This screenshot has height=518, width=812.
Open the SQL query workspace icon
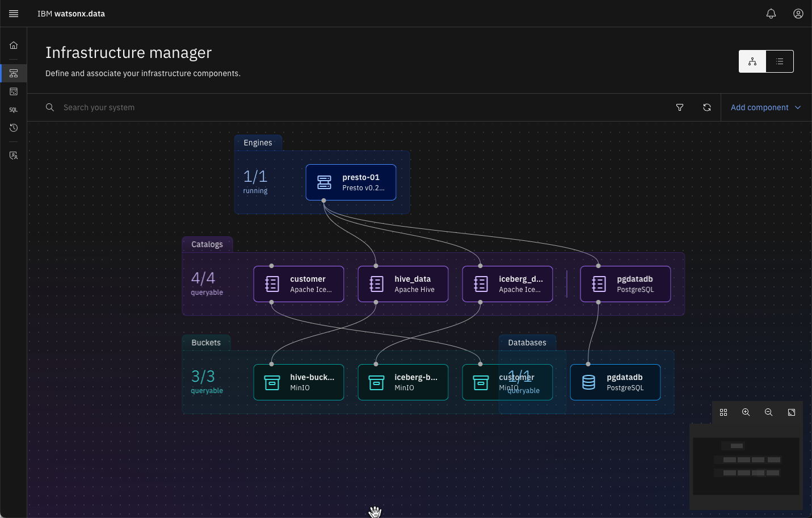pyautogui.click(x=14, y=110)
